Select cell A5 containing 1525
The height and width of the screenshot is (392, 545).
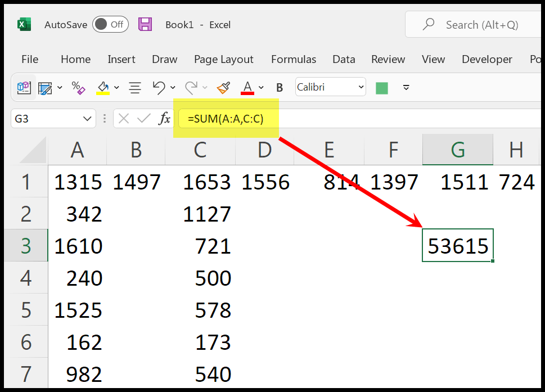(77, 310)
